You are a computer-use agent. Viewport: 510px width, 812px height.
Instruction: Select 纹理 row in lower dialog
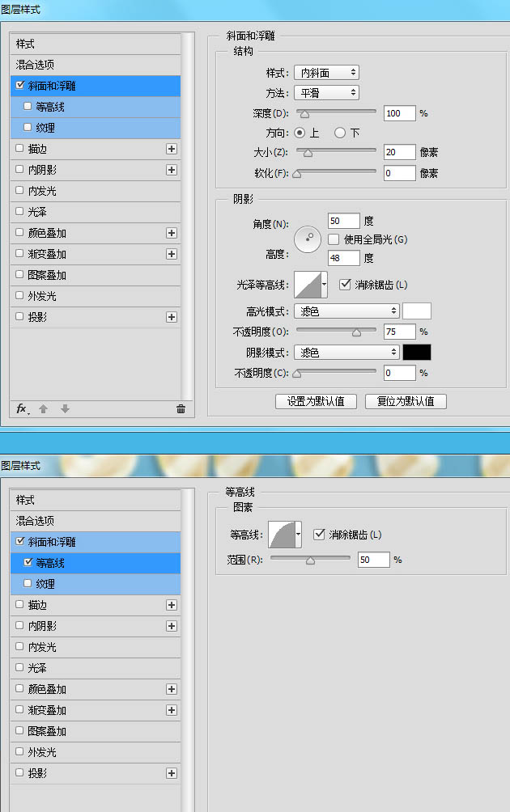coord(96,584)
